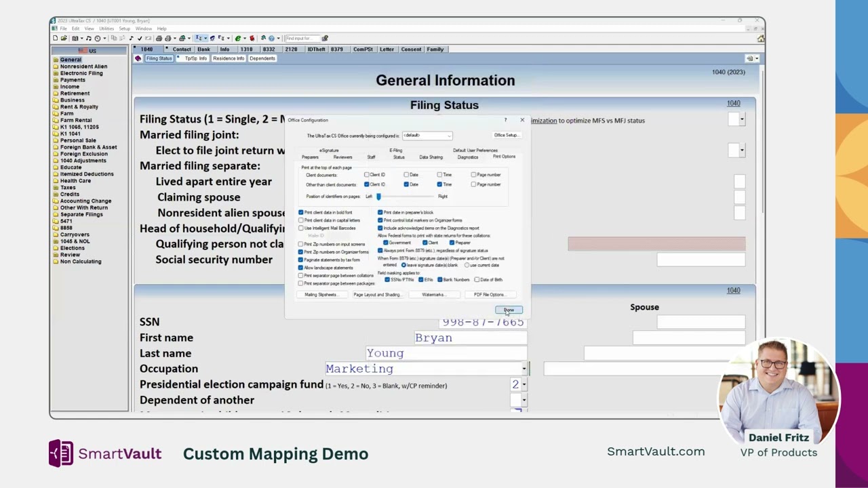Uncheck Date for Other than client documents
The image size is (868, 488).
click(x=406, y=184)
